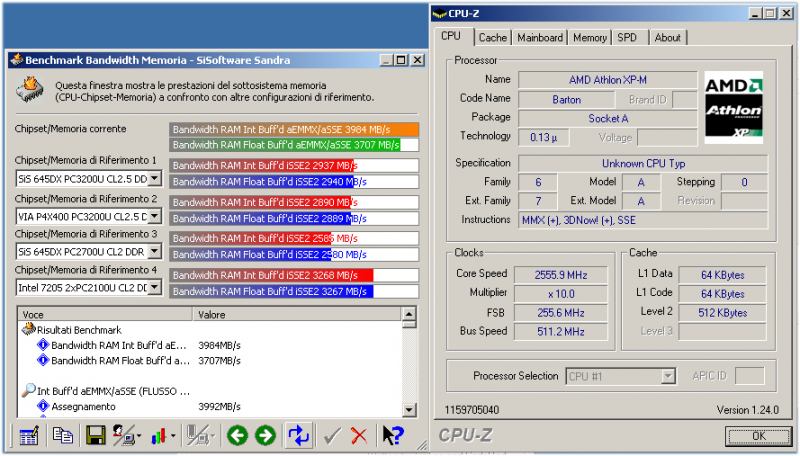
Task: Click the Specification field Unknown CPU Typ
Action: (643, 163)
